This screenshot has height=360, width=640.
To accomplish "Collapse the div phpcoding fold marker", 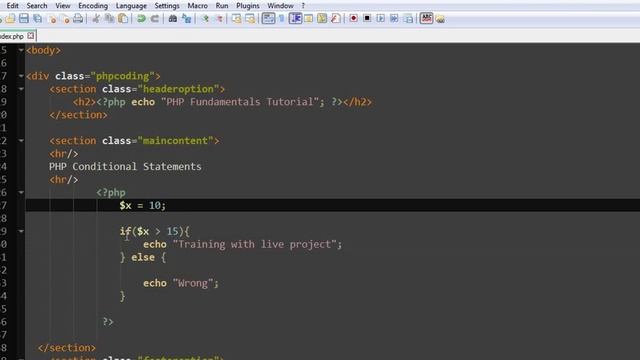I will point(21,76).
